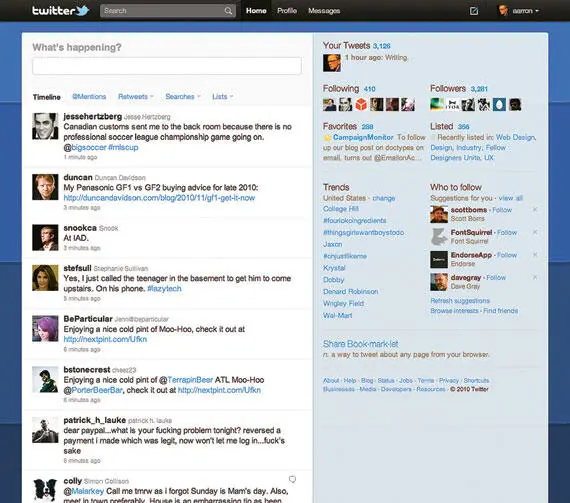This screenshot has height=503, width=570.
Task: Click EndorseApp avatar in Who to follow
Action: 439,259
